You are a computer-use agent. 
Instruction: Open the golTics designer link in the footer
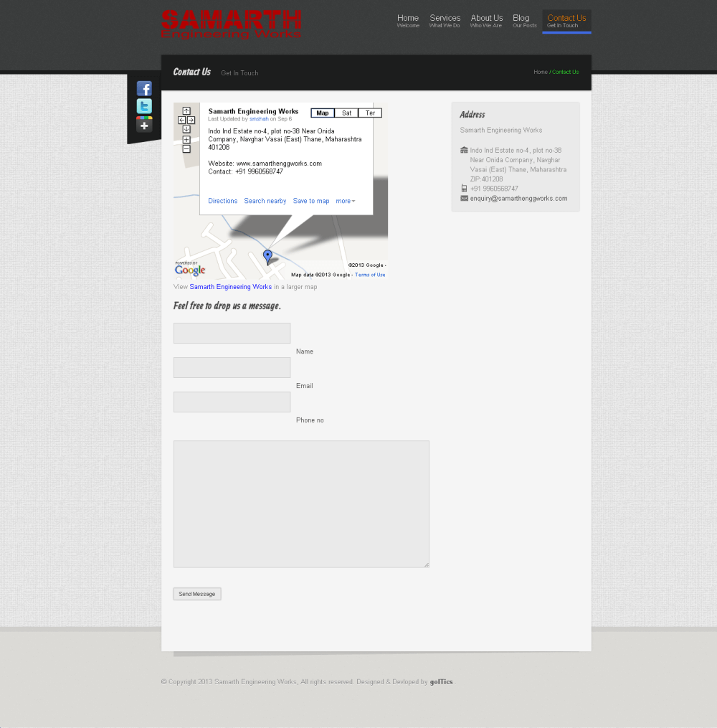[x=442, y=681]
